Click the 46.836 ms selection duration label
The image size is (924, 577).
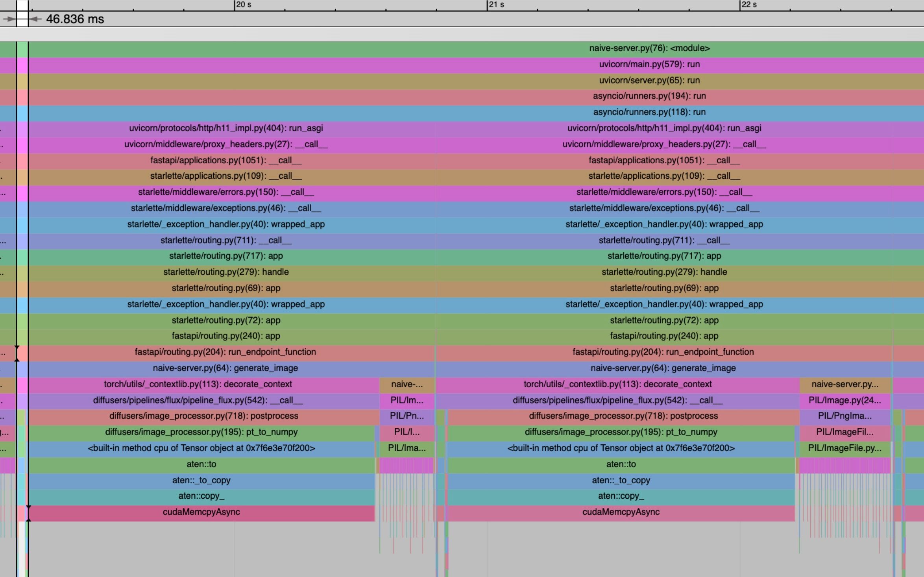(x=75, y=19)
